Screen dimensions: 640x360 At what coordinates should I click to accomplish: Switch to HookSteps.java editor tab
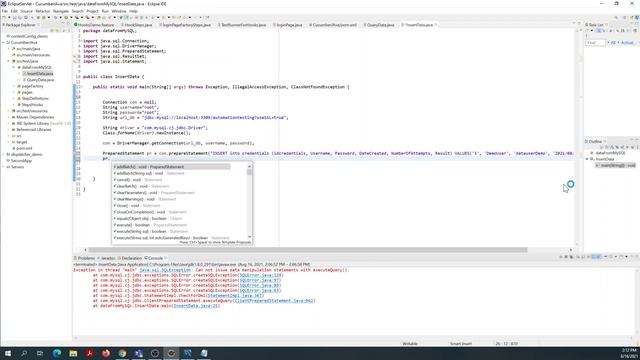pyautogui.click(x=138, y=25)
